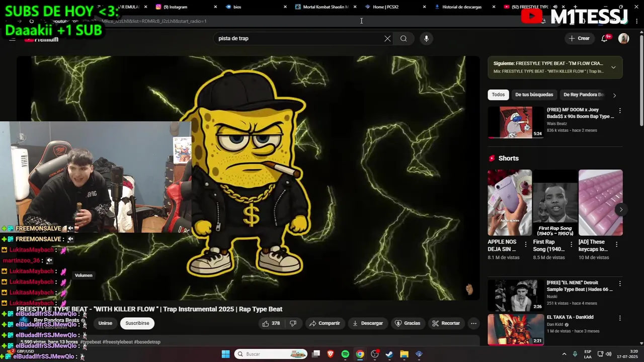Open more video actions menu

[x=473, y=323]
